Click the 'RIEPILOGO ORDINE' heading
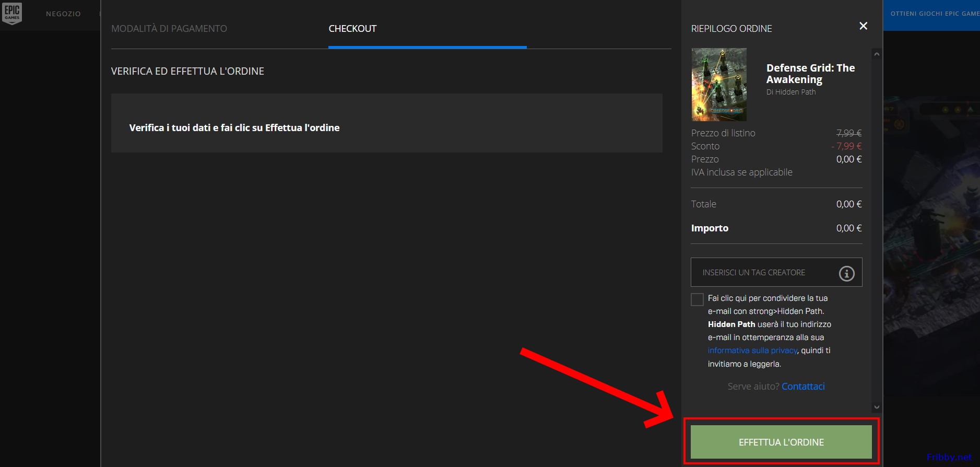 pyautogui.click(x=731, y=29)
